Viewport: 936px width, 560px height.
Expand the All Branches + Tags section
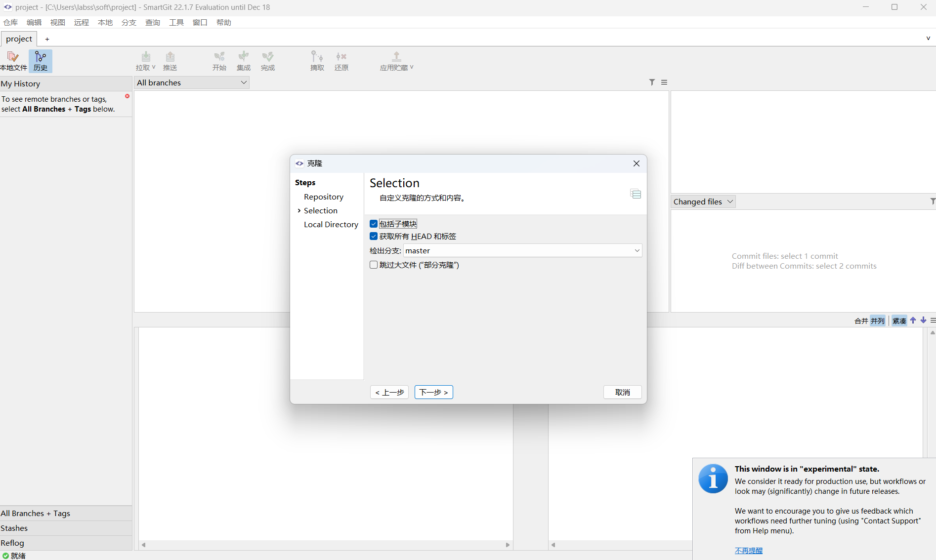point(66,513)
